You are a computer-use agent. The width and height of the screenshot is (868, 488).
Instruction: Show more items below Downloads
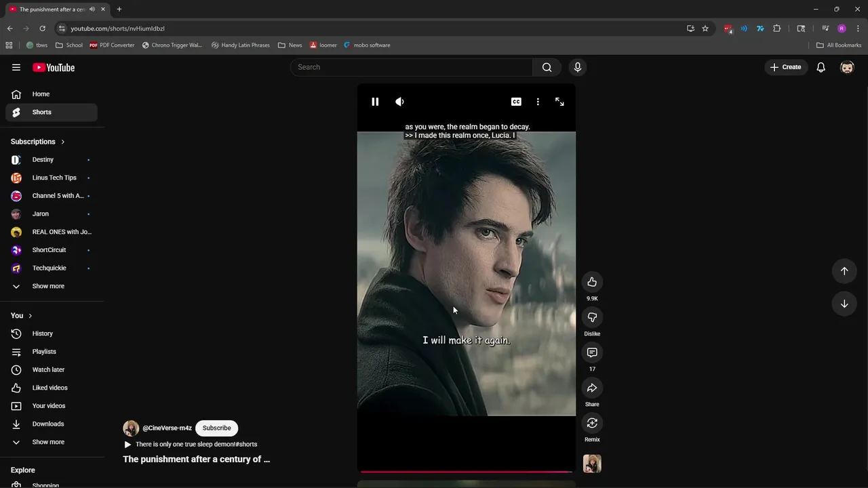(52, 442)
